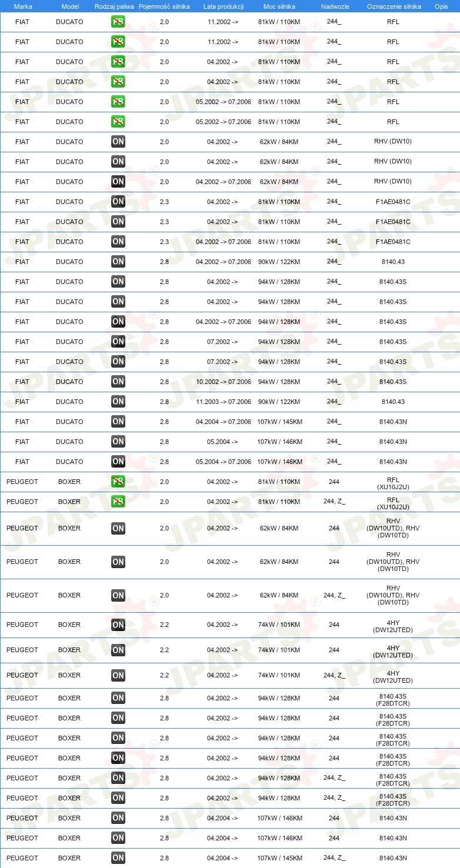Click PB petrol icon in Peugeot 244, Z_ row
Image resolution: width=460 pixels, height=868 pixels.
click(118, 502)
